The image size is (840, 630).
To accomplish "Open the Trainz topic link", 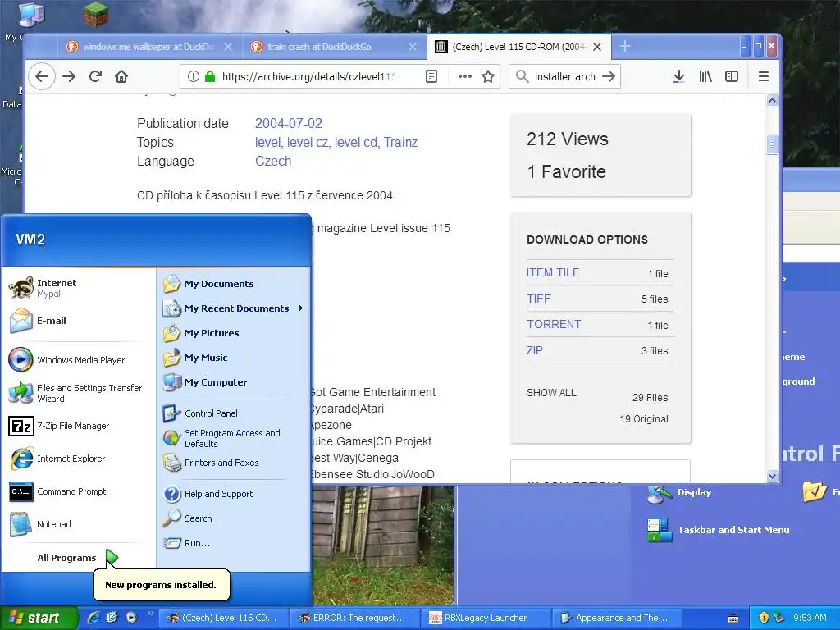I will pyautogui.click(x=400, y=143).
